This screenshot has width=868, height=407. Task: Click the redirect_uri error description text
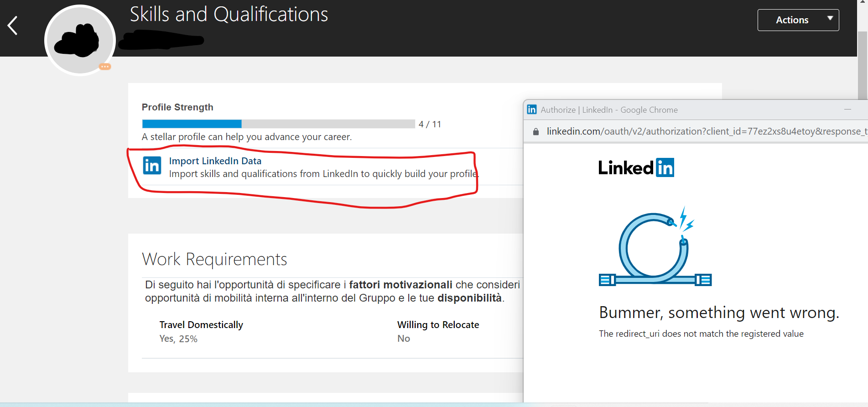701,334
